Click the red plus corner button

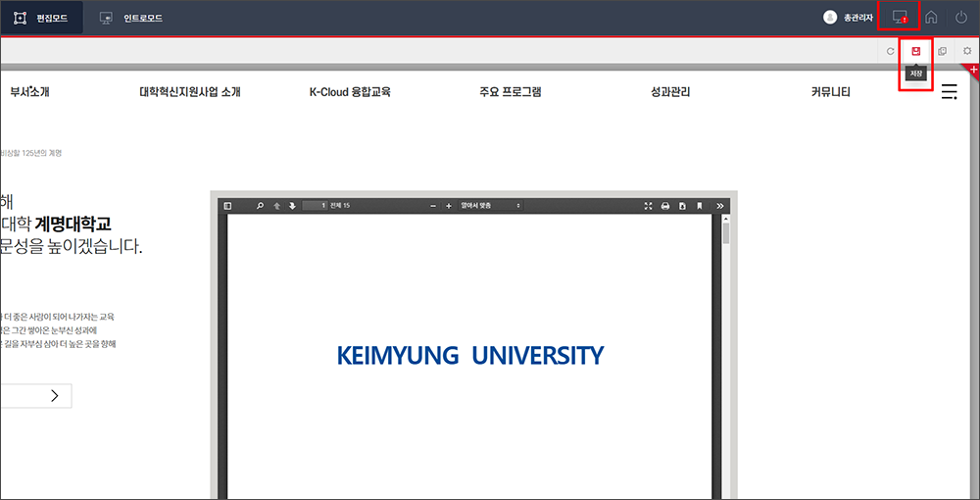pyautogui.click(x=973, y=70)
